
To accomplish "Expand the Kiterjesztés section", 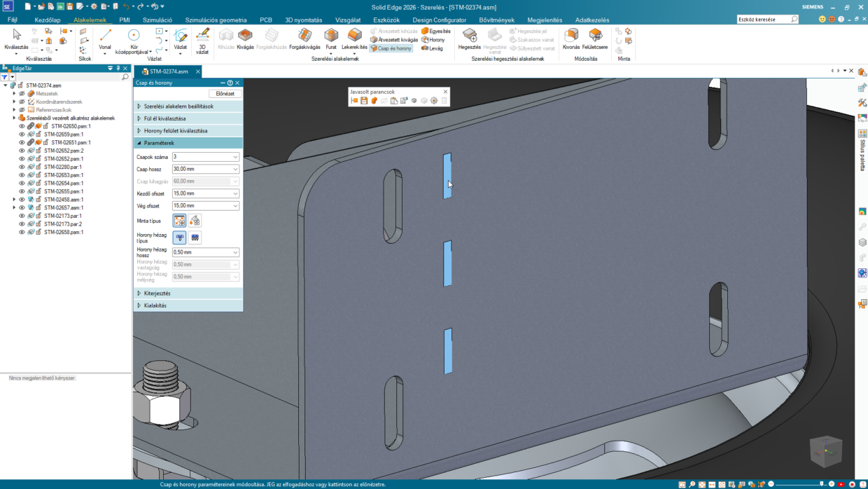I will pos(157,294).
